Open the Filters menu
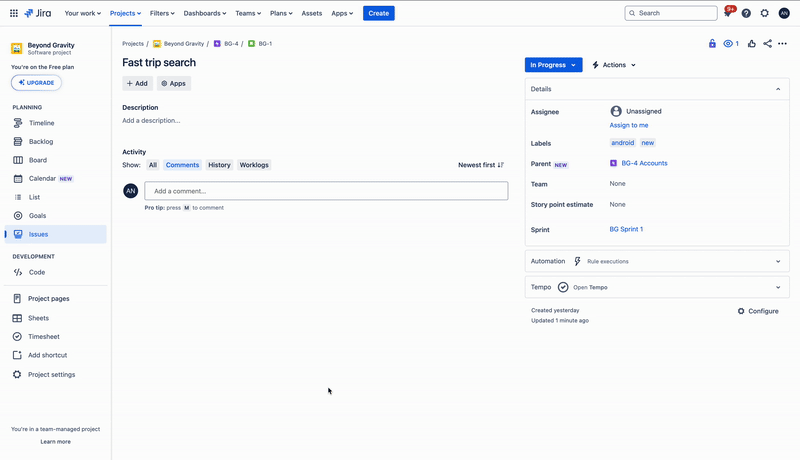800x460 pixels. click(162, 13)
